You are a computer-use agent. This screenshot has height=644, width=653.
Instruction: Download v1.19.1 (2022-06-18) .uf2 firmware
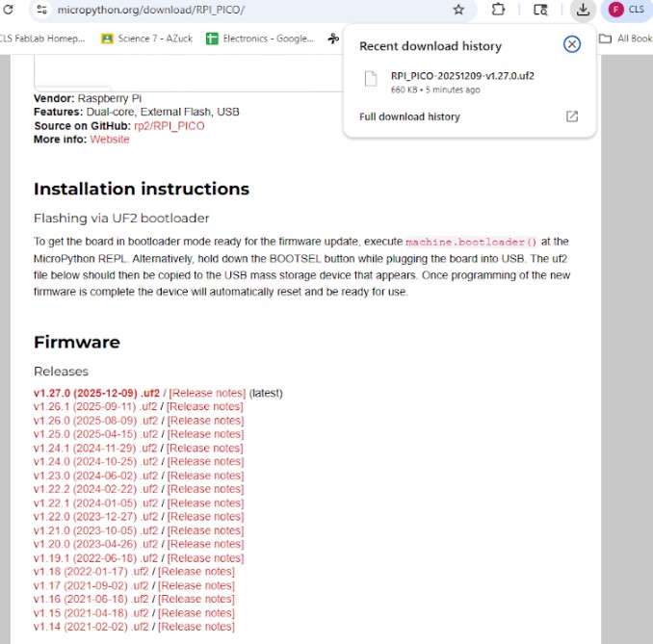pyautogui.click(x=95, y=558)
